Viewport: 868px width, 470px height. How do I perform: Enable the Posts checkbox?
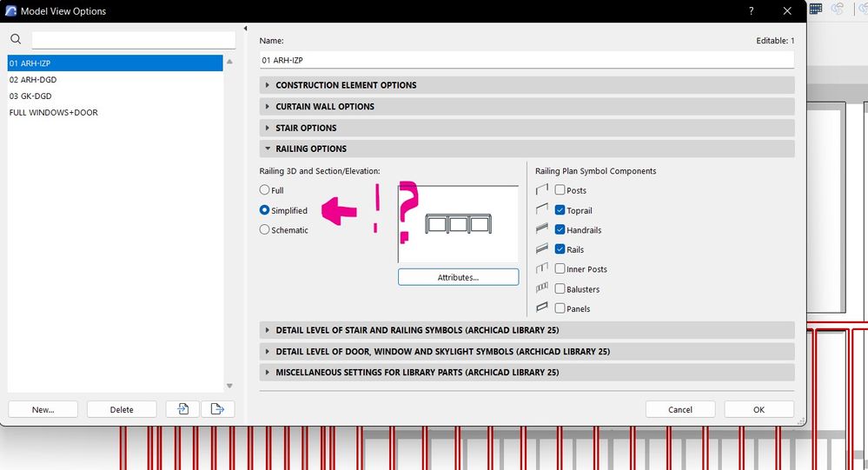click(560, 190)
